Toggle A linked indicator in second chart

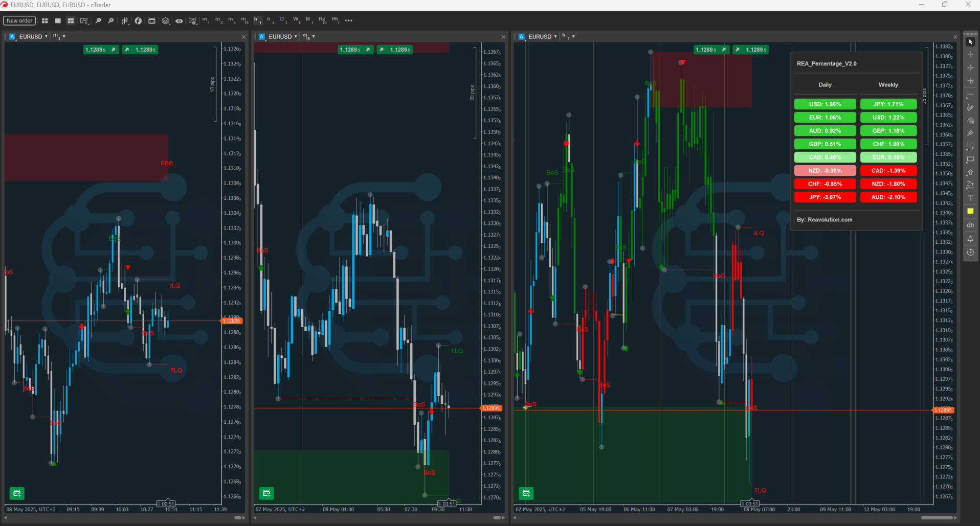tap(262, 37)
